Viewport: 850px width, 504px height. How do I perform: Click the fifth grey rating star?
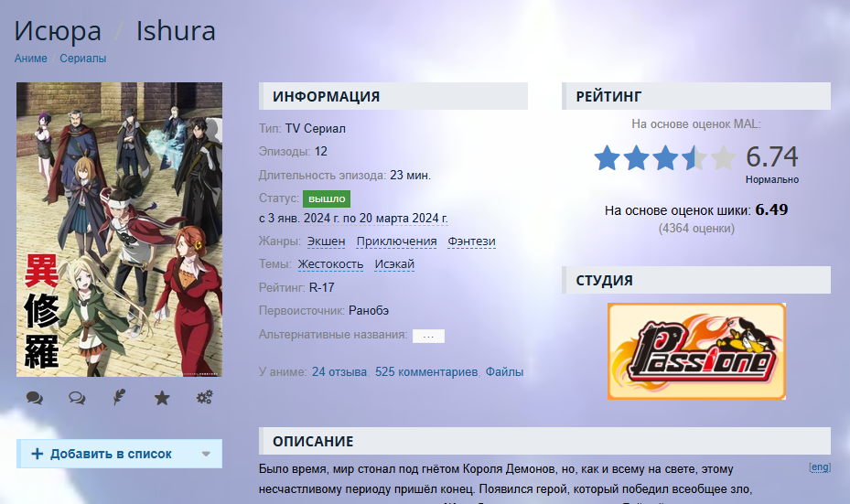723,157
